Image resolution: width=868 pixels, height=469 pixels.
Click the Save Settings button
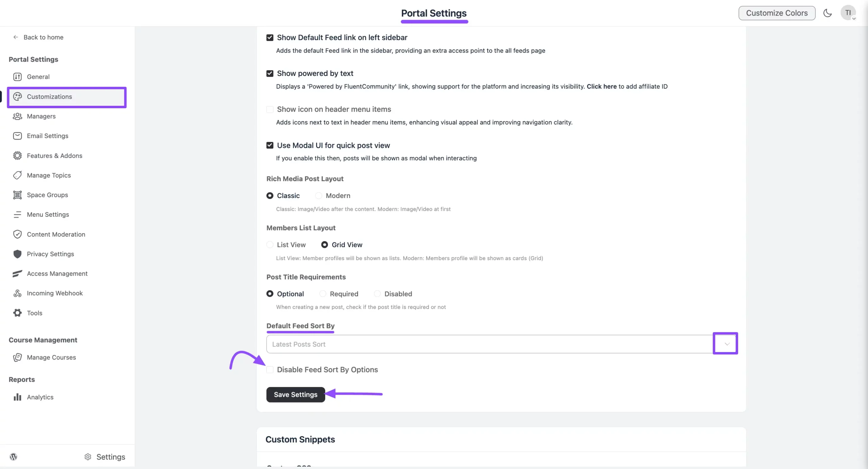click(x=296, y=394)
